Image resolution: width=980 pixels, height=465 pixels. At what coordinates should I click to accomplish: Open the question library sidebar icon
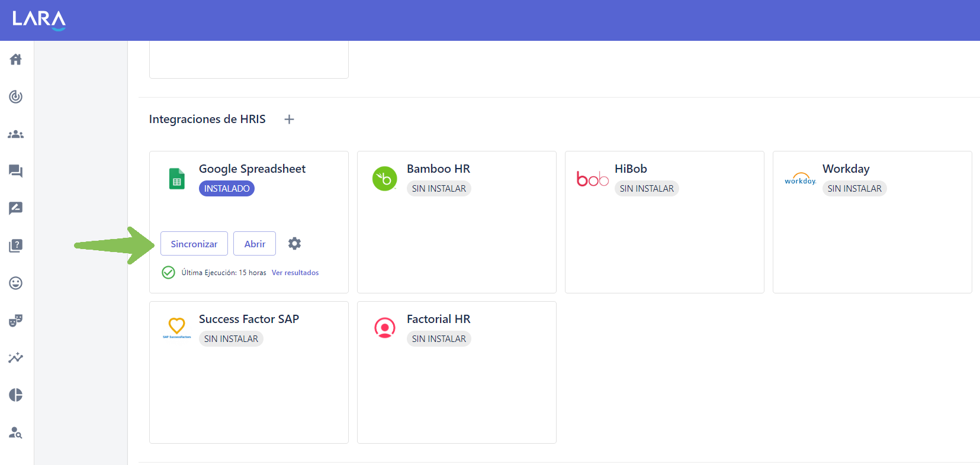(x=16, y=246)
